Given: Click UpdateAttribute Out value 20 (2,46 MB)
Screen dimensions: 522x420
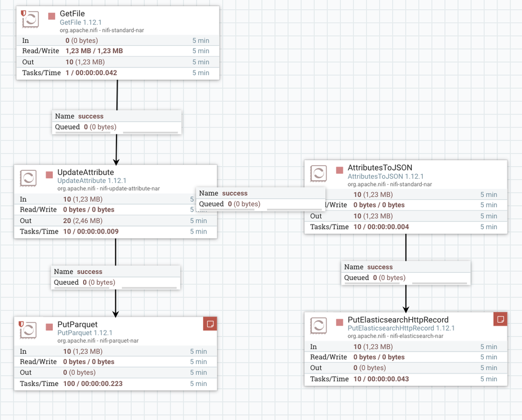Looking at the screenshot, I should point(83,220).
